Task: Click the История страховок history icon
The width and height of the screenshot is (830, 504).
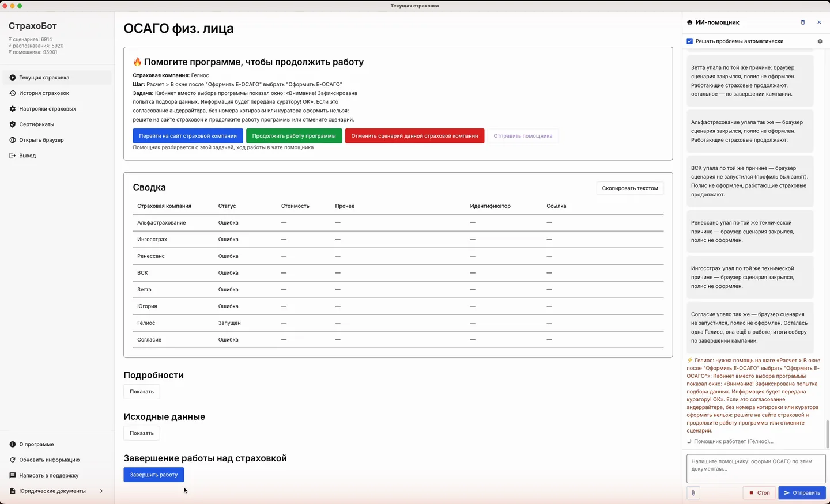Action: coord(13,93)
